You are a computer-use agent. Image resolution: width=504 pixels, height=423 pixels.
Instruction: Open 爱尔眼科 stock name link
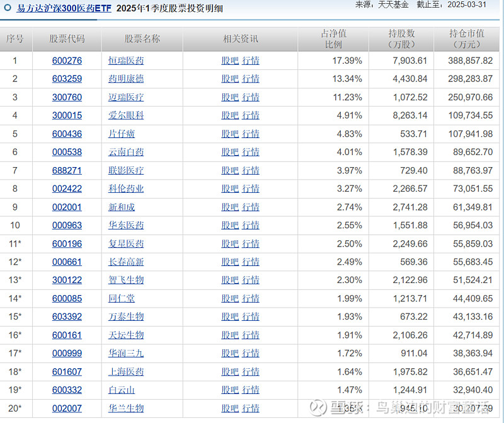(x=126, y=115)
